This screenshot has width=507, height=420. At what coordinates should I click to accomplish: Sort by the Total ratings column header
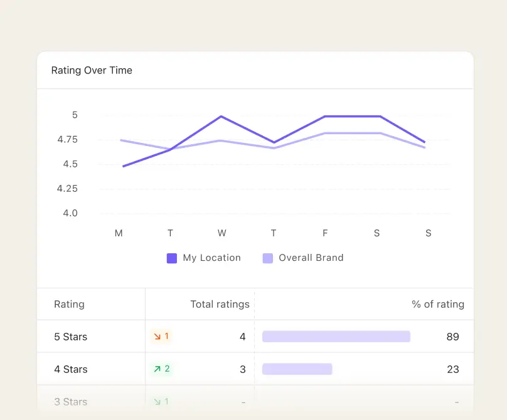click(x=219, y=304)
